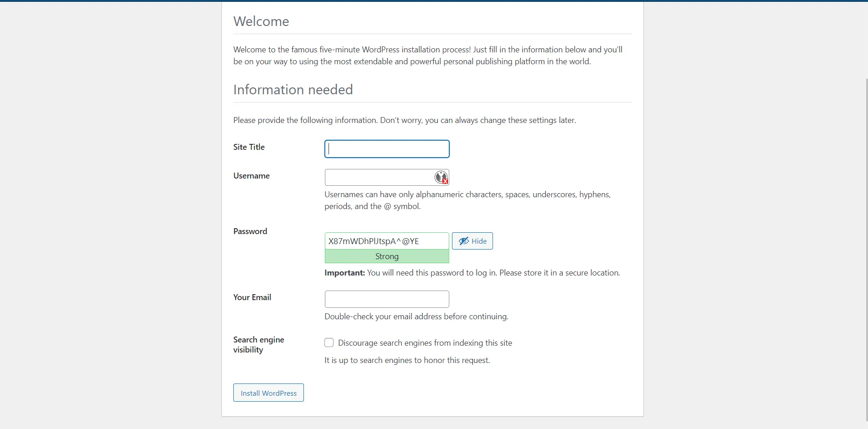Click into the Username text field
The image size is (868, 429).
(387, 177)
